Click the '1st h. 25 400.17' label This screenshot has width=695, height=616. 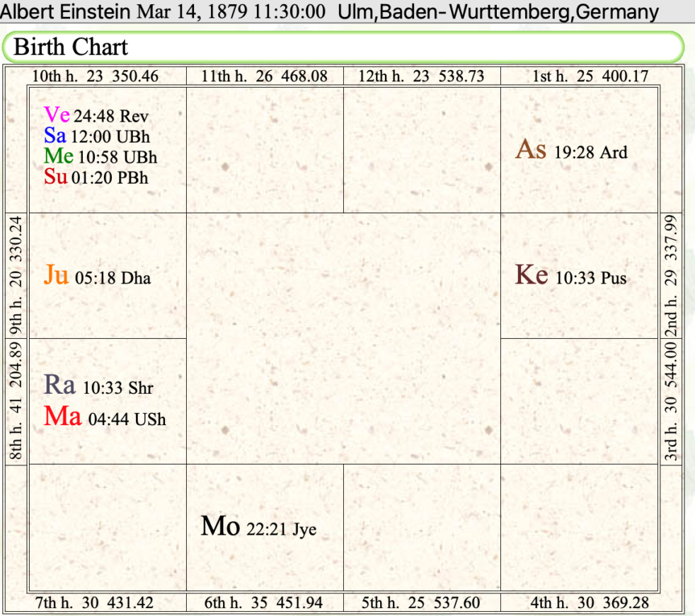click(590, 76)
